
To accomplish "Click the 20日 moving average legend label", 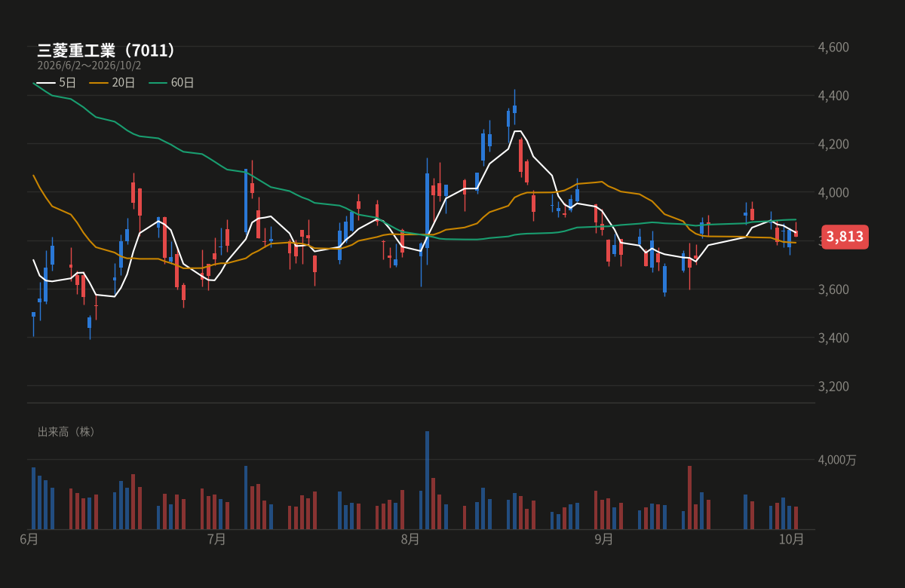I will coord(124,83).
